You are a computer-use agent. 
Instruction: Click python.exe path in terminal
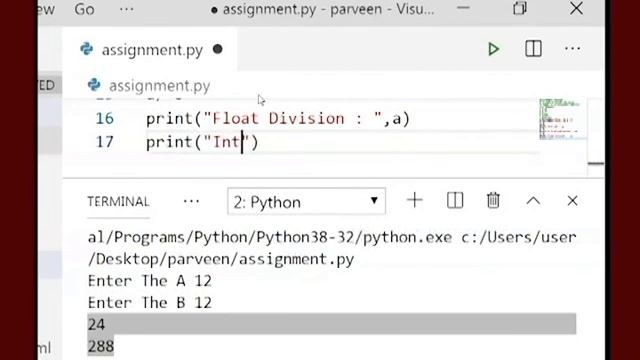coord(270,238)
